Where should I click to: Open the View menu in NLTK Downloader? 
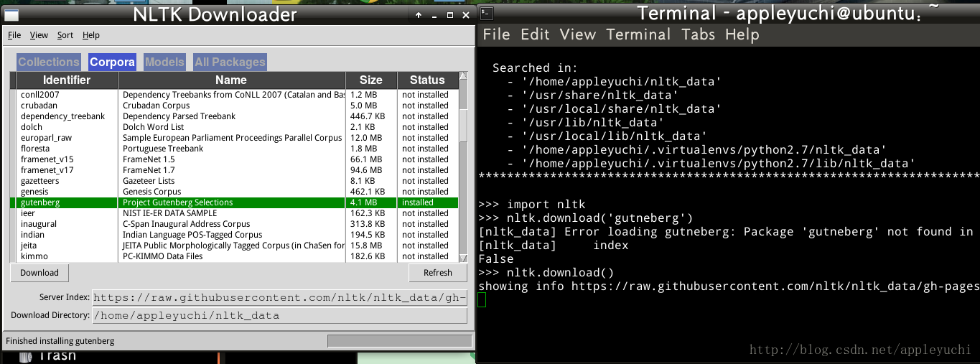(x=39, y=35)
